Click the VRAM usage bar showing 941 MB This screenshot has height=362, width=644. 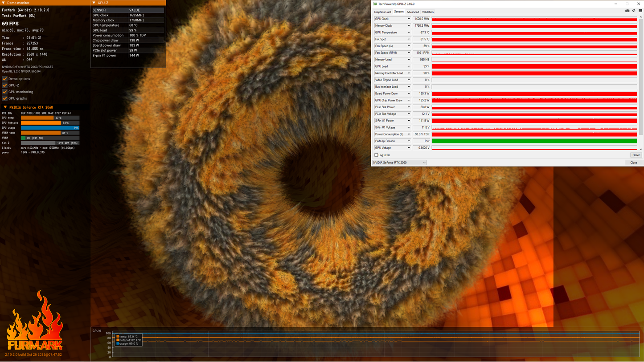click(x=50, y=138)
